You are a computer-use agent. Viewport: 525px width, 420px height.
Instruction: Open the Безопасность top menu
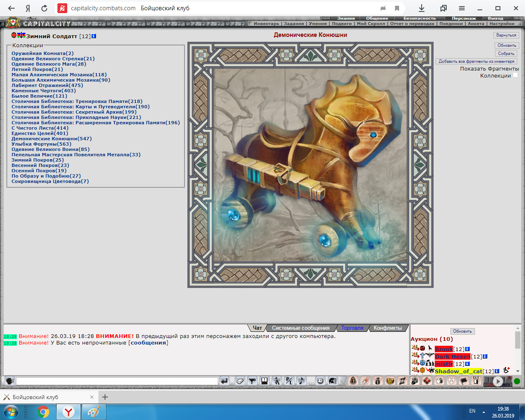[420, 18]
